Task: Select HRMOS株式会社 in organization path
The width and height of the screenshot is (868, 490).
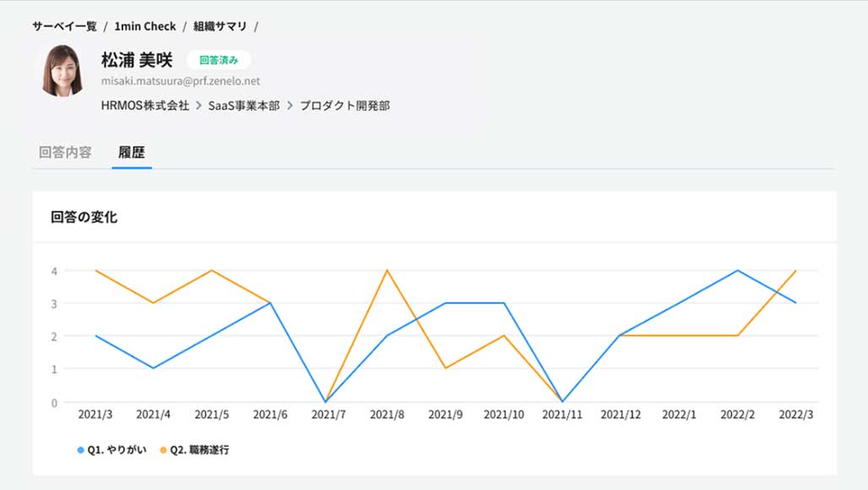Action: 144,106
